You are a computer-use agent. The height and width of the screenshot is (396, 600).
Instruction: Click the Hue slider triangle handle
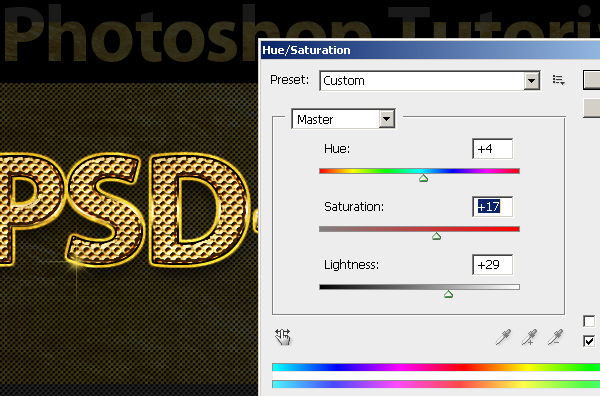pyautogui.click(x=423, y=178)
